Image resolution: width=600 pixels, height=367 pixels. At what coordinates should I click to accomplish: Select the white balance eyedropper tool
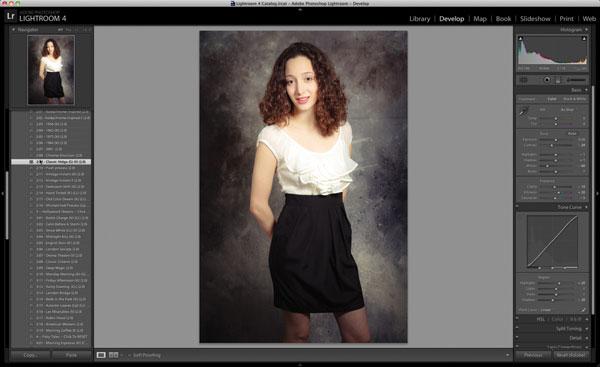point(523,111)
